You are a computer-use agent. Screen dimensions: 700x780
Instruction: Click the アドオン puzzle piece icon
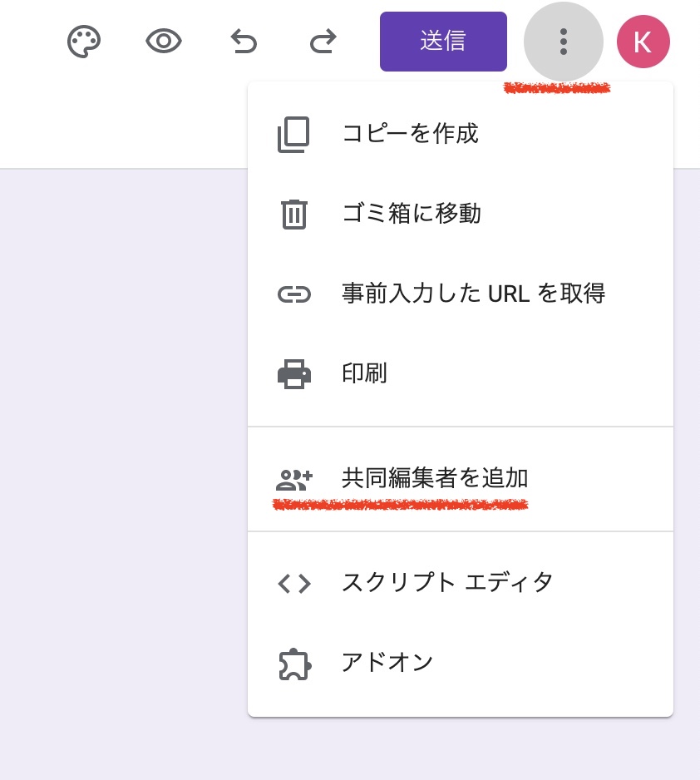pos(293,664)
